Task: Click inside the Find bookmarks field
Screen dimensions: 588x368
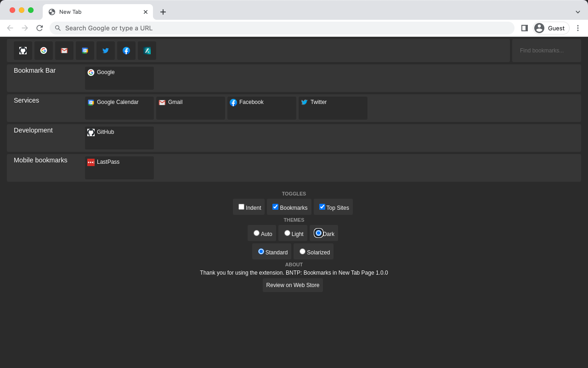Action: coord(546,50)
